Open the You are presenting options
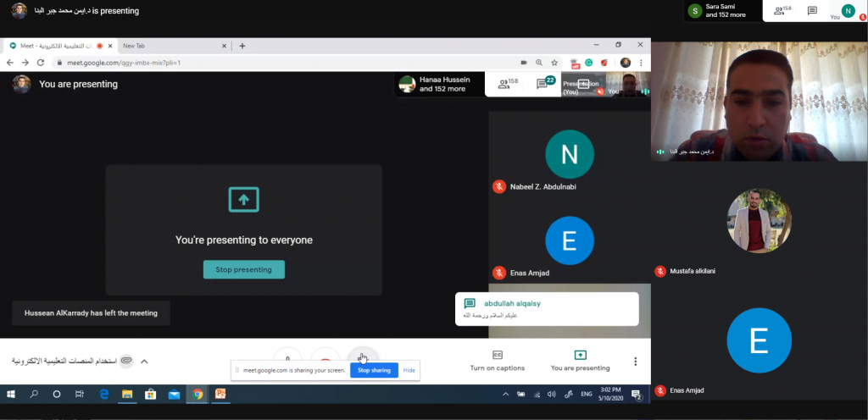Image resolution: width=868 pixels, height=420 pixels. (580, 361)
